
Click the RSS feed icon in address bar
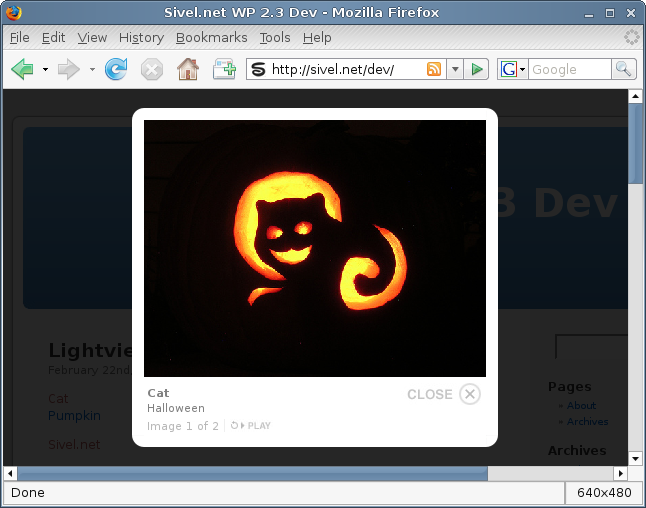pos(434,69)
